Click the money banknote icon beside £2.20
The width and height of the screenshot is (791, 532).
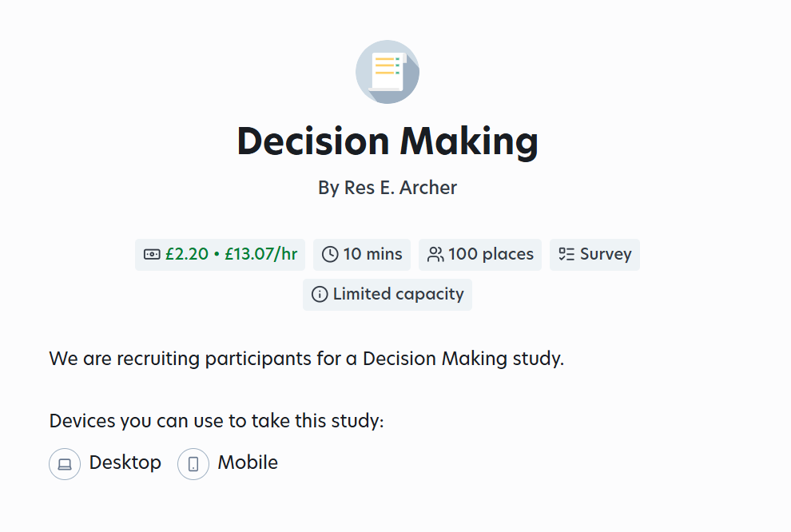click(152, 254)
